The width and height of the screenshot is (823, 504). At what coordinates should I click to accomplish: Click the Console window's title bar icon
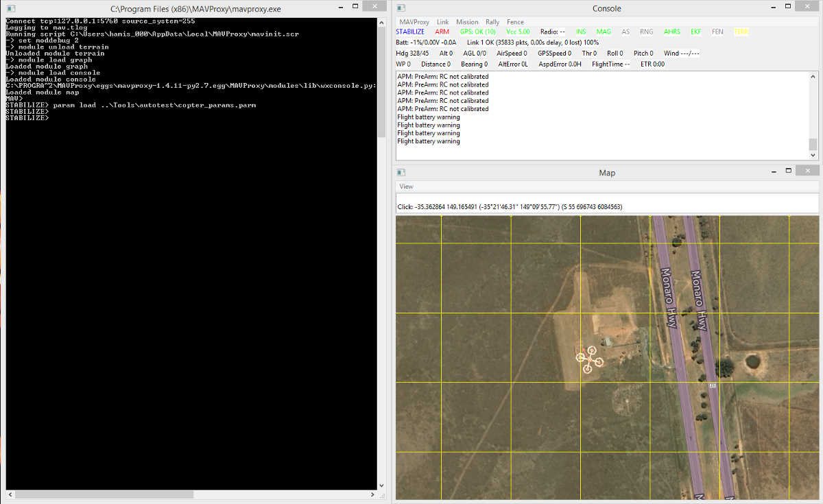(x=402, y=9)
